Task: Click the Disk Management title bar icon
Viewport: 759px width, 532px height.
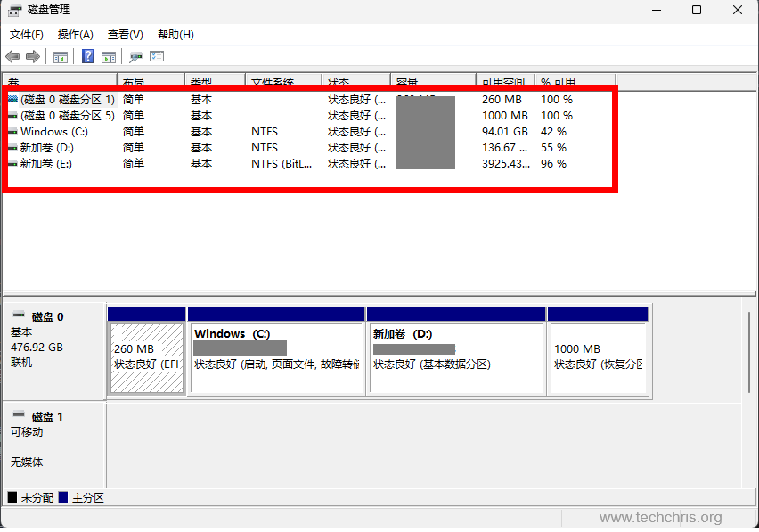Action: tap(15, 10)
